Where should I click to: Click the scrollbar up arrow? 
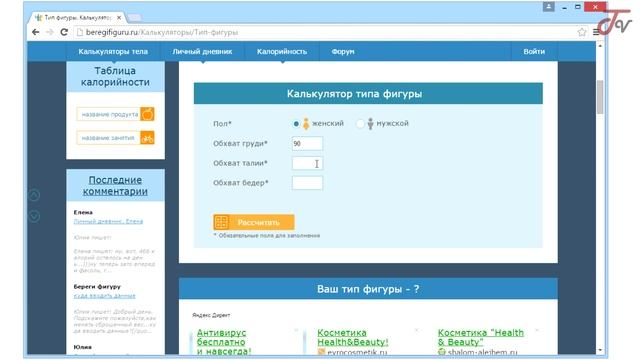pyautogui.click(x=600, y=46)
